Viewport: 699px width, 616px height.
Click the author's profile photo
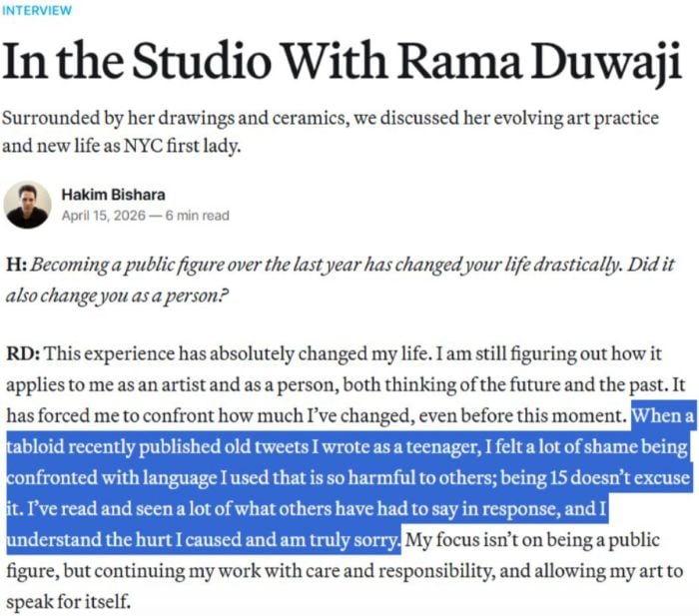[28, 205]
